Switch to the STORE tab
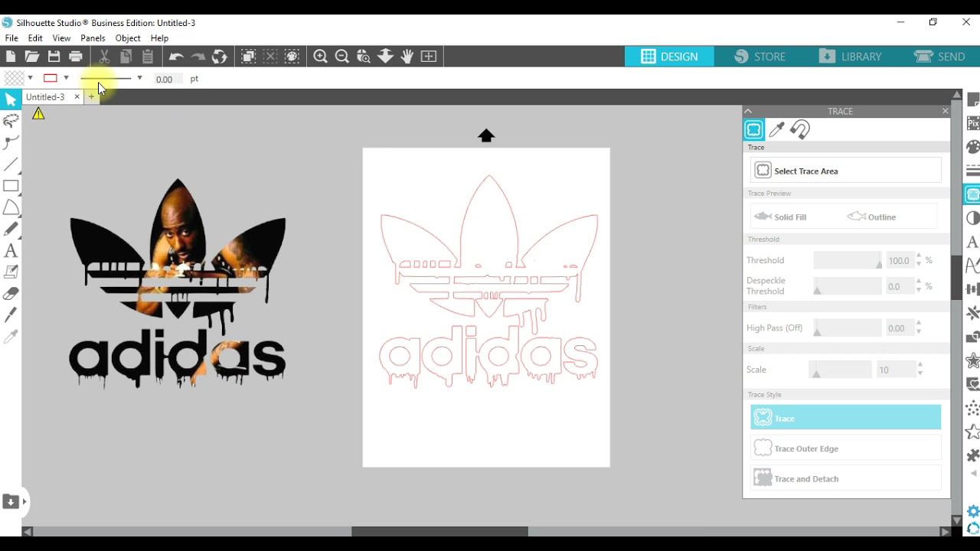This screenshot has width=980, height=551. click(x=759, y=57)
